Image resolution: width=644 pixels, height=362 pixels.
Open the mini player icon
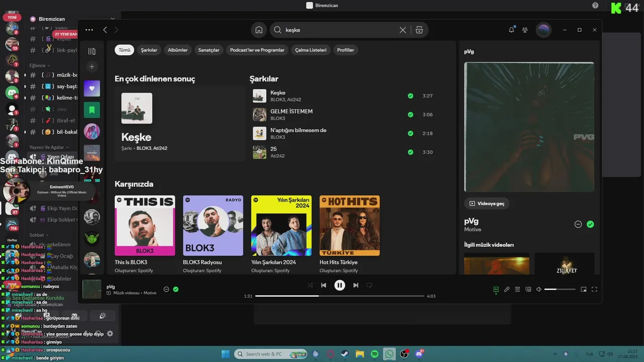coord(584,289)
